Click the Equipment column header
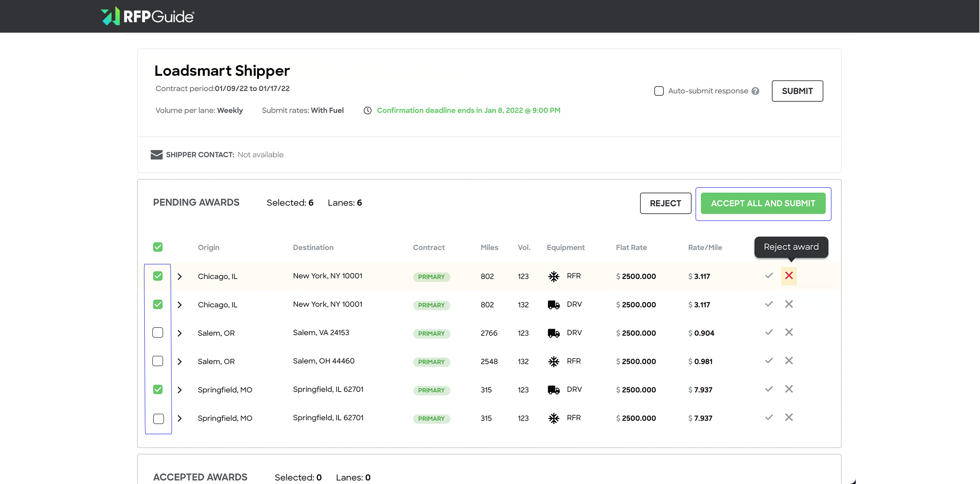 [x=566, y=247]
